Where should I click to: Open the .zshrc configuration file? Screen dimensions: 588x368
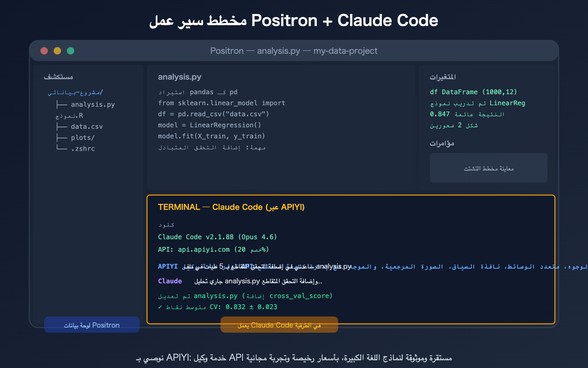tap(84, 148)
